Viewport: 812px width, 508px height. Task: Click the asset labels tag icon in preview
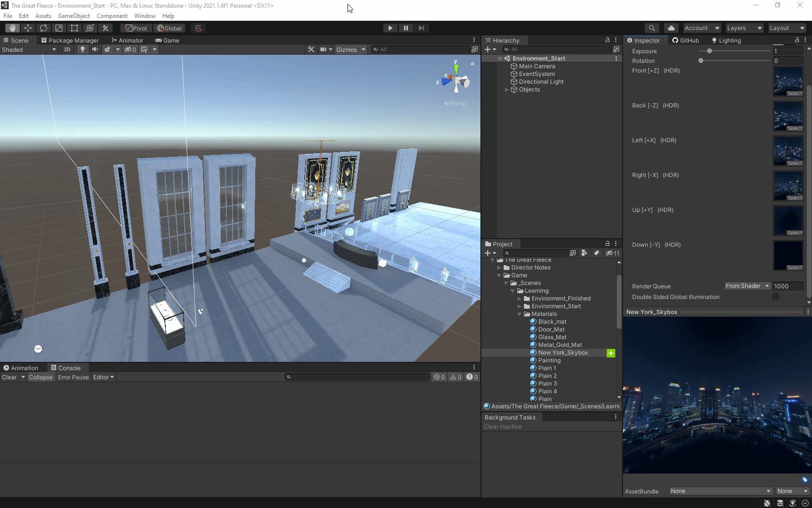[x=805, y=480]
